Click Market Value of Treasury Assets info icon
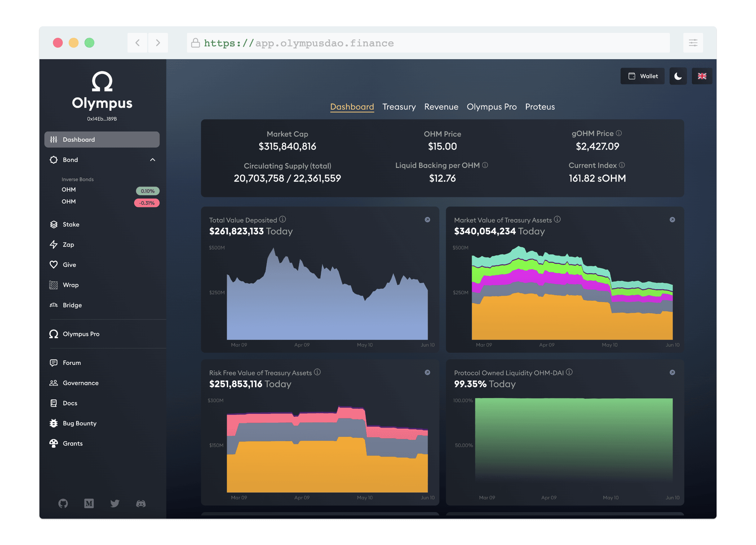This screenshot has width=756, height=545. point(557,219)
